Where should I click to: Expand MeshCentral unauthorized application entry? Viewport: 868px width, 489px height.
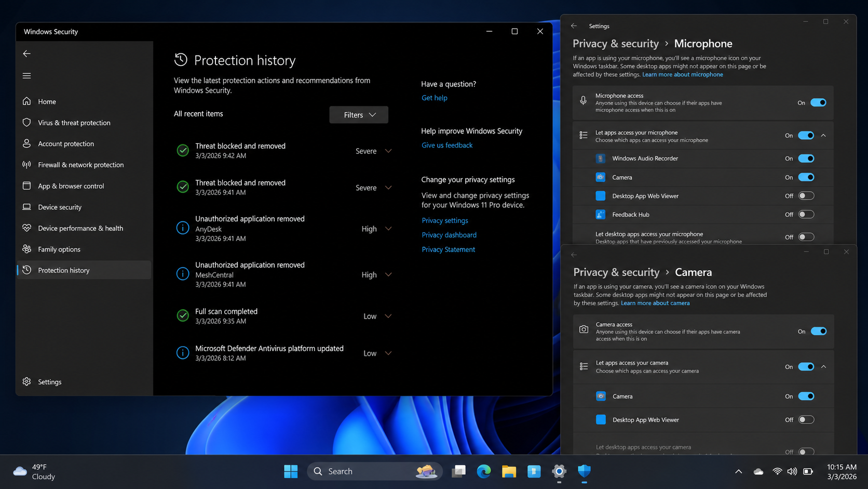(388, 274)
